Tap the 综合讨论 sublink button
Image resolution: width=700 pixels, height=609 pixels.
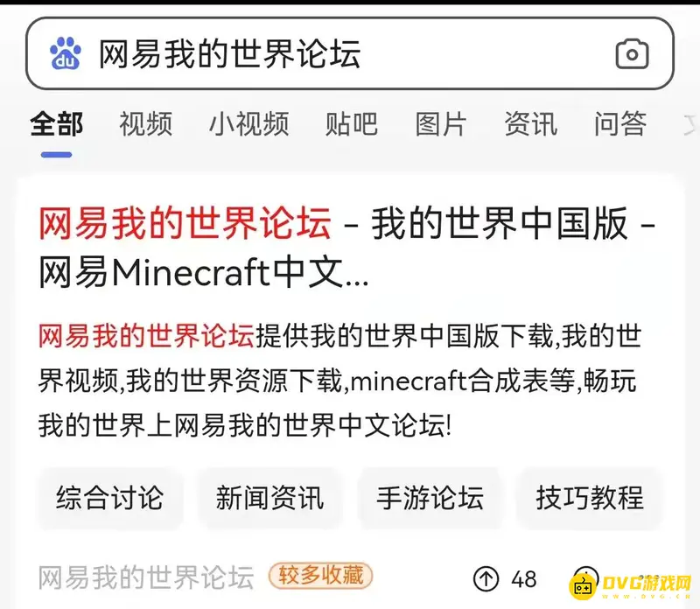click(110, 498)
